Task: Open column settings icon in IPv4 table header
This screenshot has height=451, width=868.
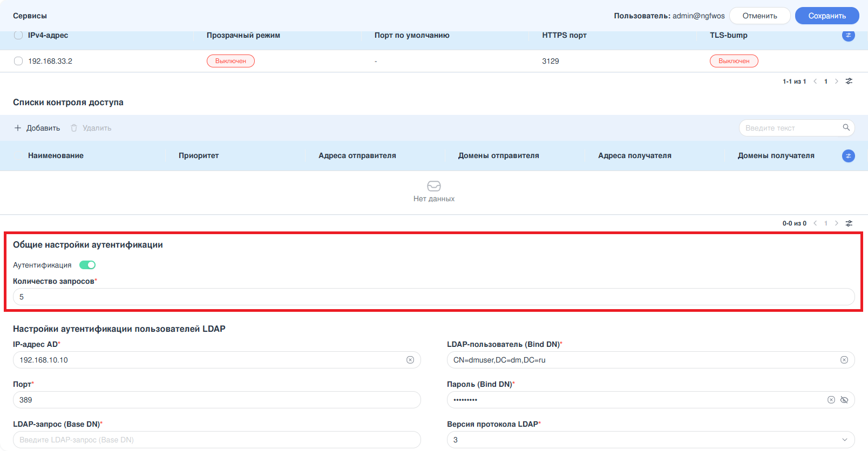Action: [848, 35]
